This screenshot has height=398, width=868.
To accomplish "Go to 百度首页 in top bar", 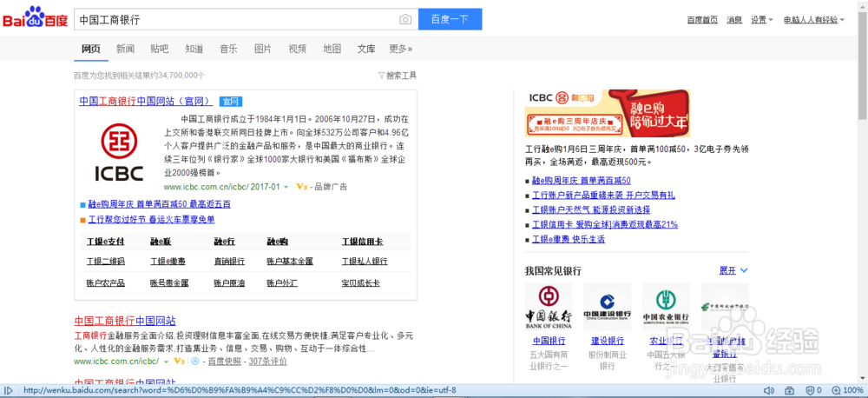I will [x=702, y=20].
